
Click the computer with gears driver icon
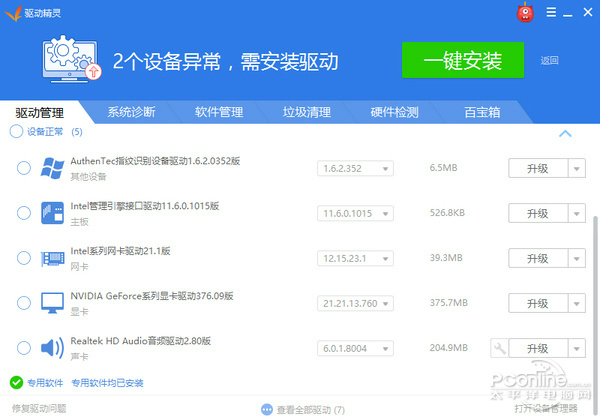71,59
